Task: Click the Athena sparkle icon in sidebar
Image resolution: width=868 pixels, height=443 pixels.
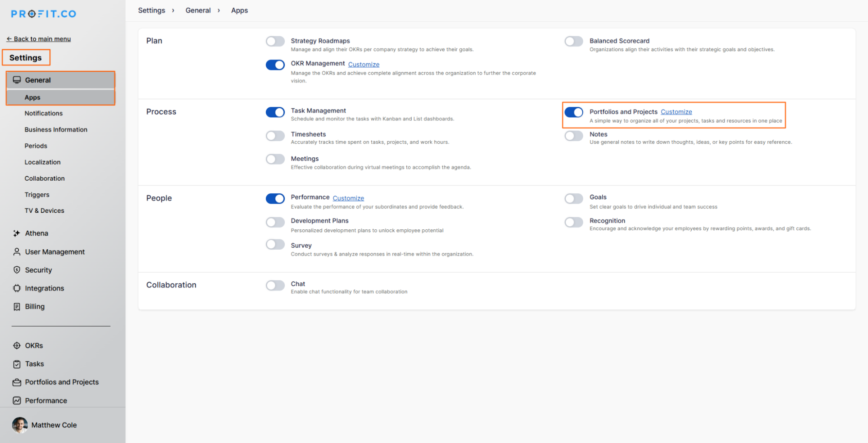Action: (x=17, y=233)
